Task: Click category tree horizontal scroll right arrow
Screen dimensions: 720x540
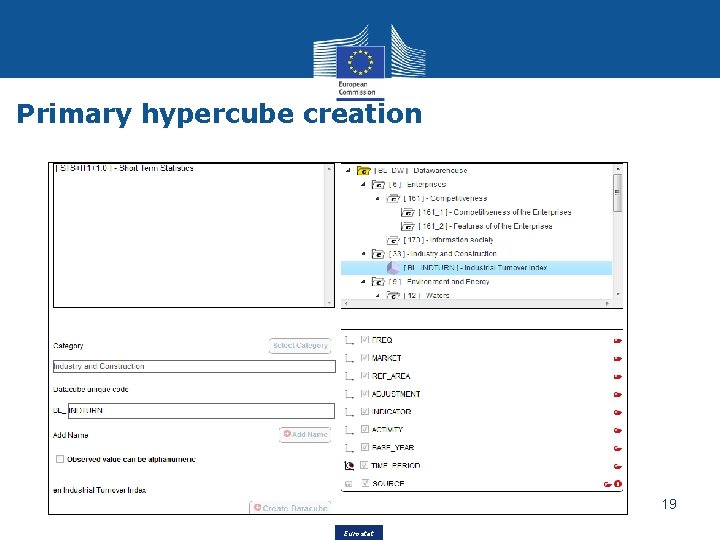Action: (x=608, y=304)
